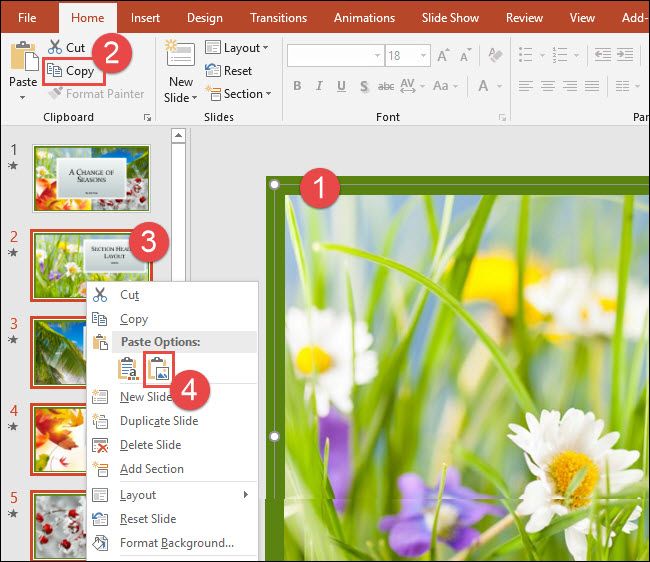Screen dimensions: 650x562
Task: Click Cut in the ribbon Clipboard group
Action: [x=66, y=48]
